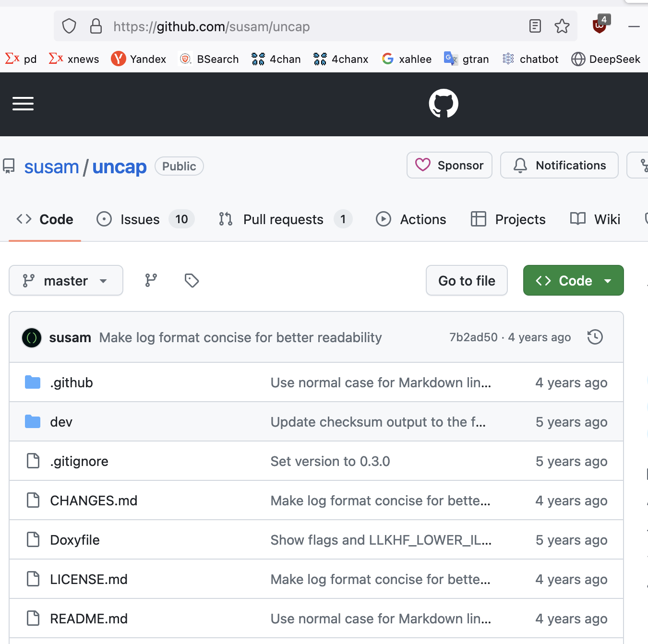This screenshot has width=648, height=644.
Task: Open commit hash 7b2ad50 link
Action: [x=474, y=337]
